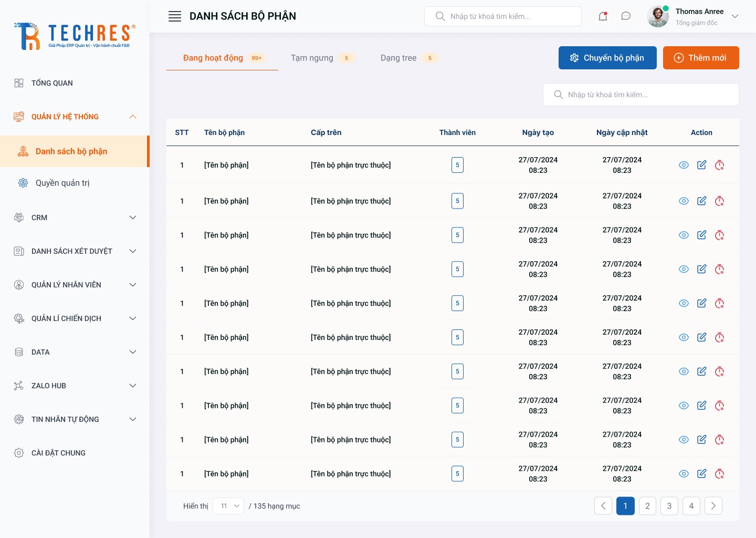Viewport: 756px width, 538px height.
Task: Open member count badge in last row
Action: coord(457,473)
